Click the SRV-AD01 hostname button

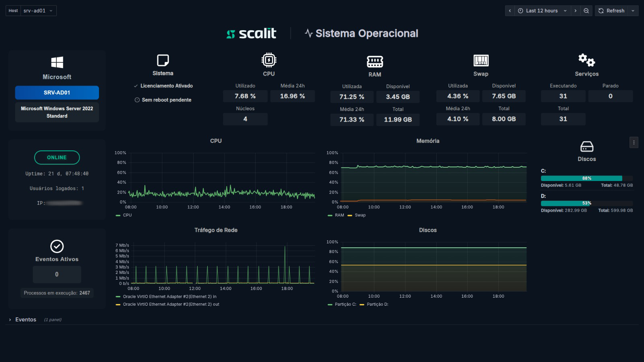click(57, 93)
